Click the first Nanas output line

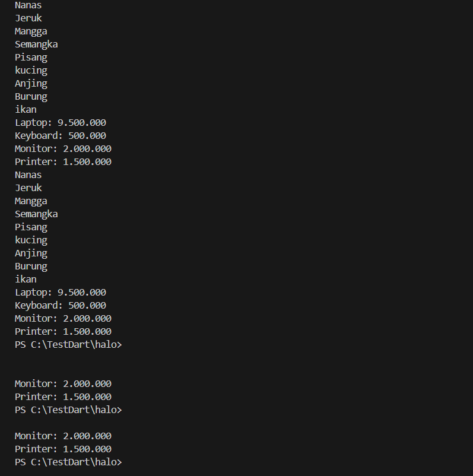pos(28,5)
